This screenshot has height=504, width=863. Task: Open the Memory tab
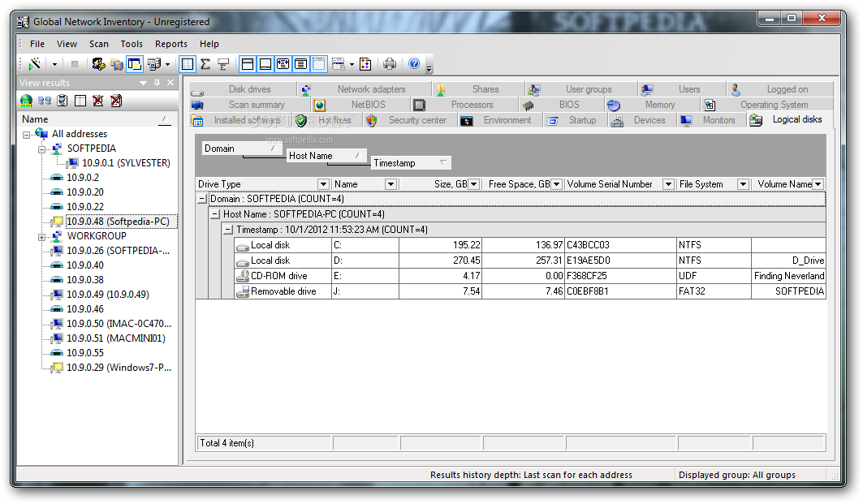tap(653, 105)
